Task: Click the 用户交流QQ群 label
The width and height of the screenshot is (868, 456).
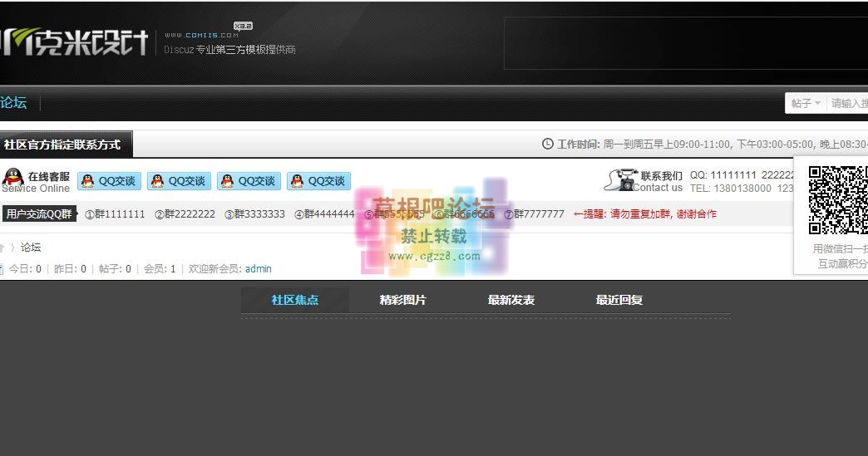Action: (x=39, y=214)
